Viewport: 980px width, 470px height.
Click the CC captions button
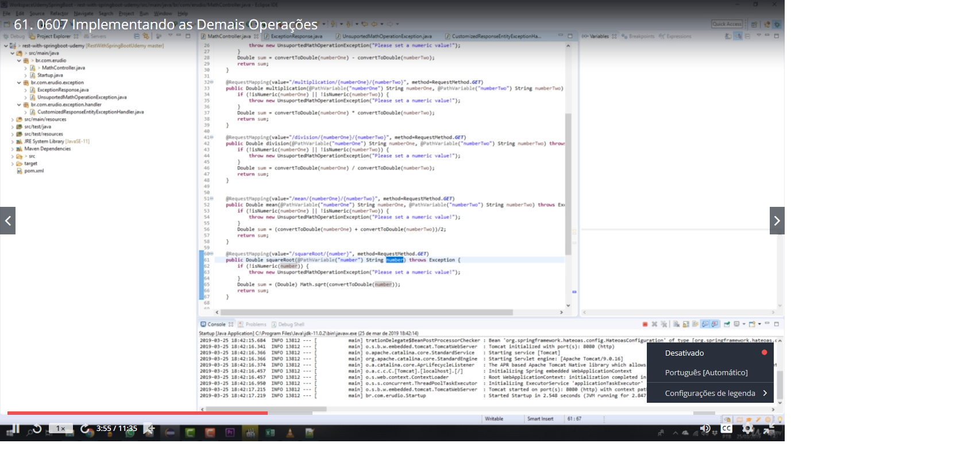726,429
